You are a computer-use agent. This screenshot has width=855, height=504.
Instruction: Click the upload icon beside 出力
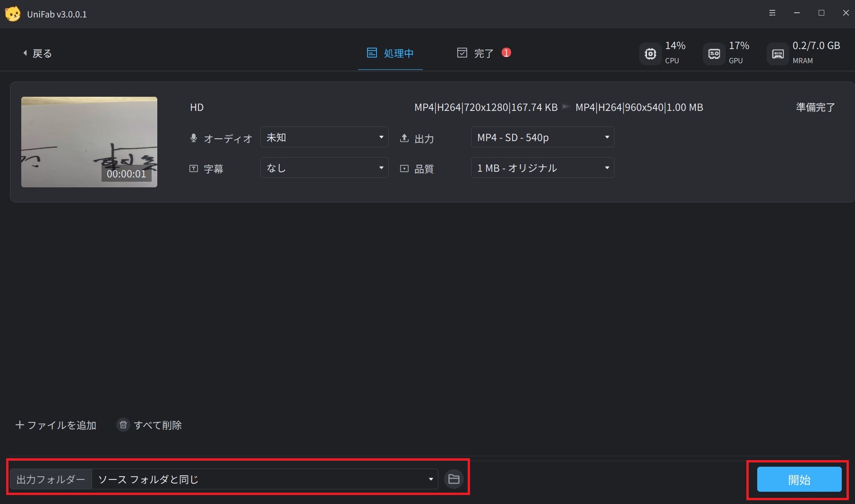point(404,138)
